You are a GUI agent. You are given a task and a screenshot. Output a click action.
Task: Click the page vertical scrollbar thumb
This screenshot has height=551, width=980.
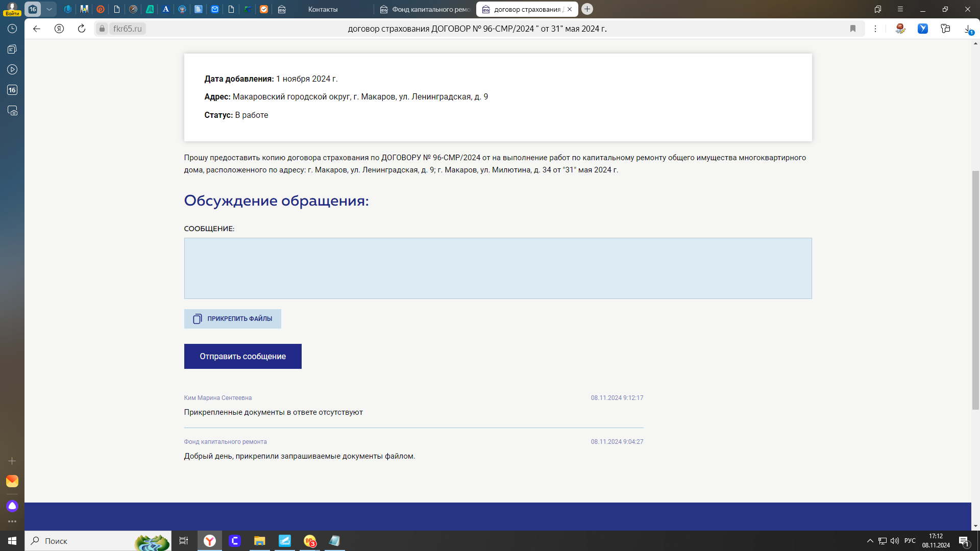click(x=975, y=290)
